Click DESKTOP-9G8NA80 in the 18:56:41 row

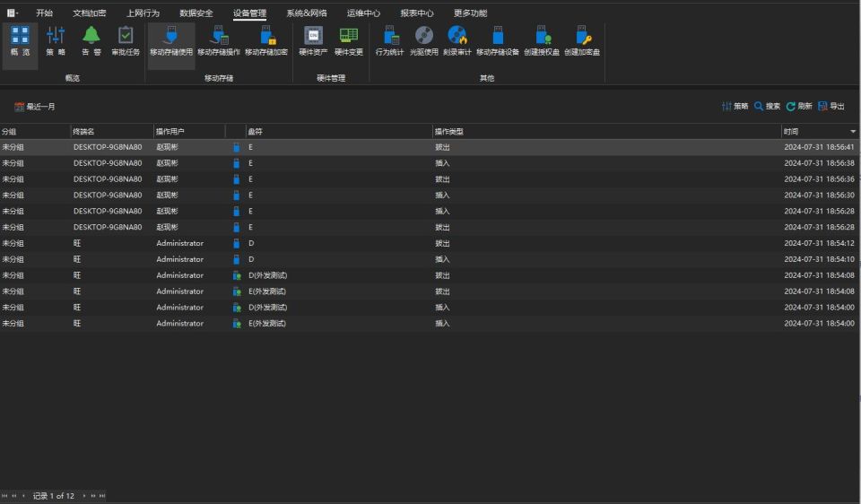click(108, 147)
